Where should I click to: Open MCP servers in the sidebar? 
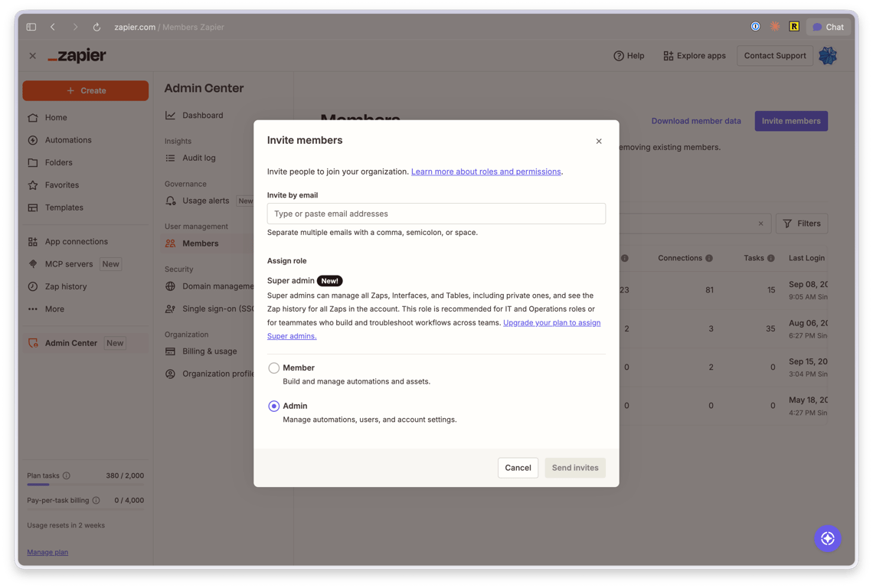[68, 264]
